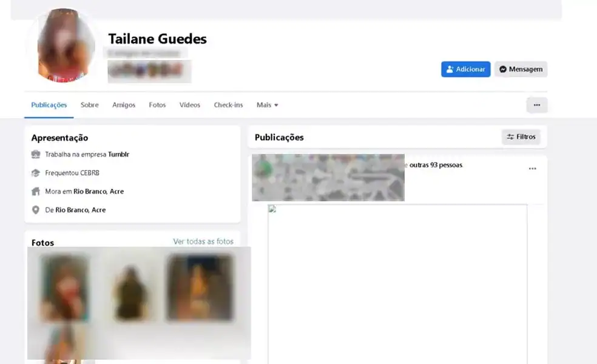
Task: Click the broken image icon in post
Action: point(272,209)
